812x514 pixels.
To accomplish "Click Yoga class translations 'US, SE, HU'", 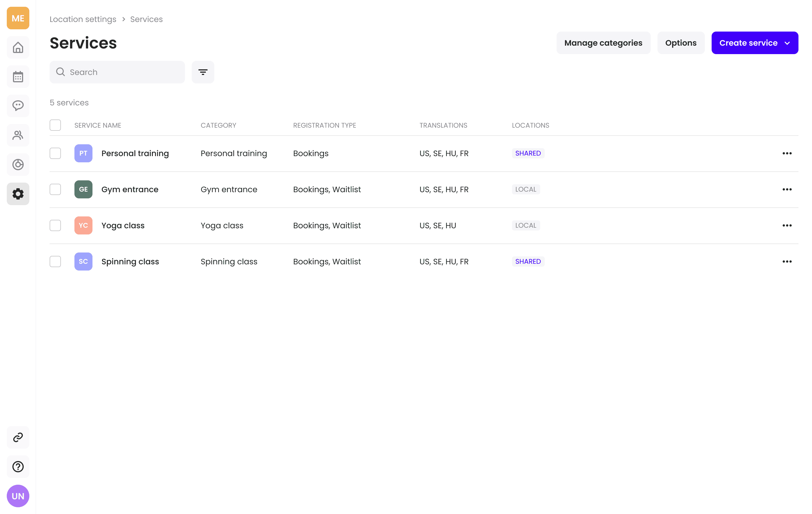I will pos(438,225).
